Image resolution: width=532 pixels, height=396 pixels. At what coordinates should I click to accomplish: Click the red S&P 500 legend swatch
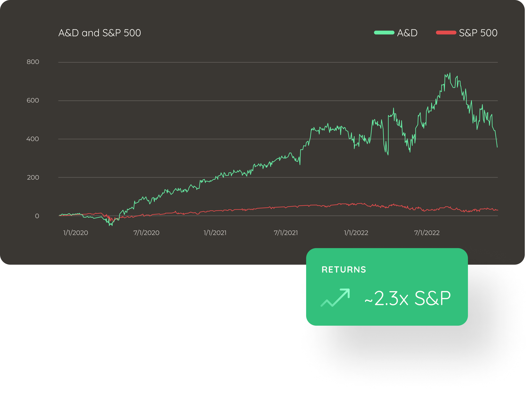(x=446, y=33)
